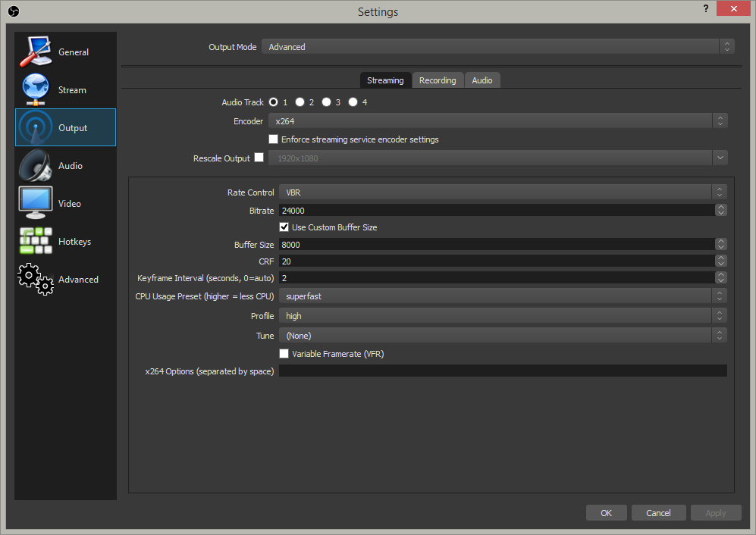756x535 pixels.
Task: Close the Settings window
Action: [733, 8]
